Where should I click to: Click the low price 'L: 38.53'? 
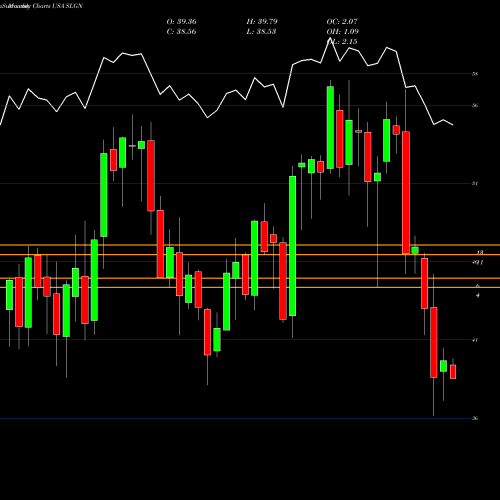pos(261,32)
